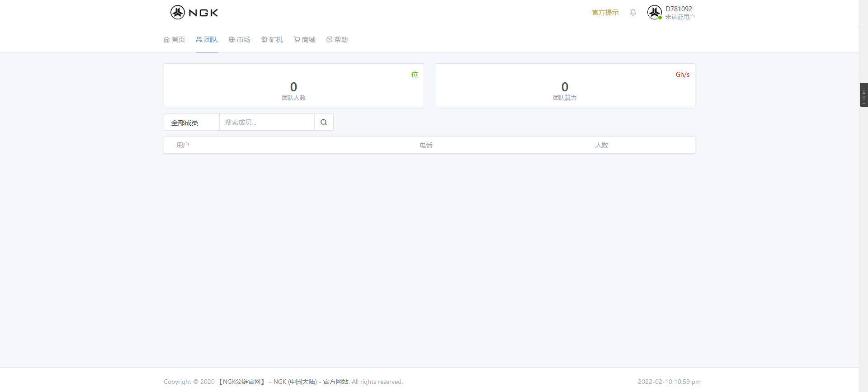The image size is (868, 392).
Task: Open the notifications bell
Action: click(x=633, y=13)
